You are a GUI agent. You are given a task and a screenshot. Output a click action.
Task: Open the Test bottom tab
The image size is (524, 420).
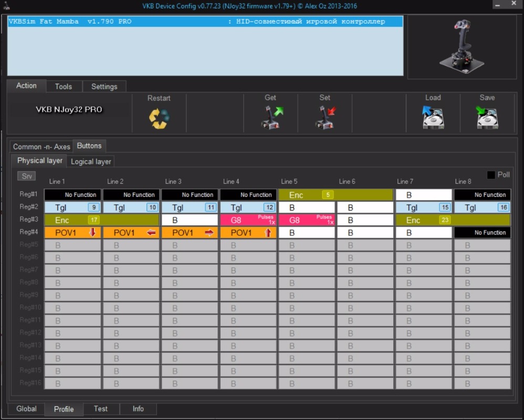[101, 409]
